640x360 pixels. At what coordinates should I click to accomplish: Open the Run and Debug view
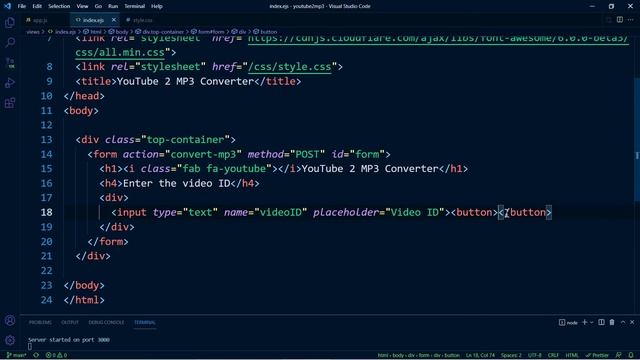(x=10, y=82)
